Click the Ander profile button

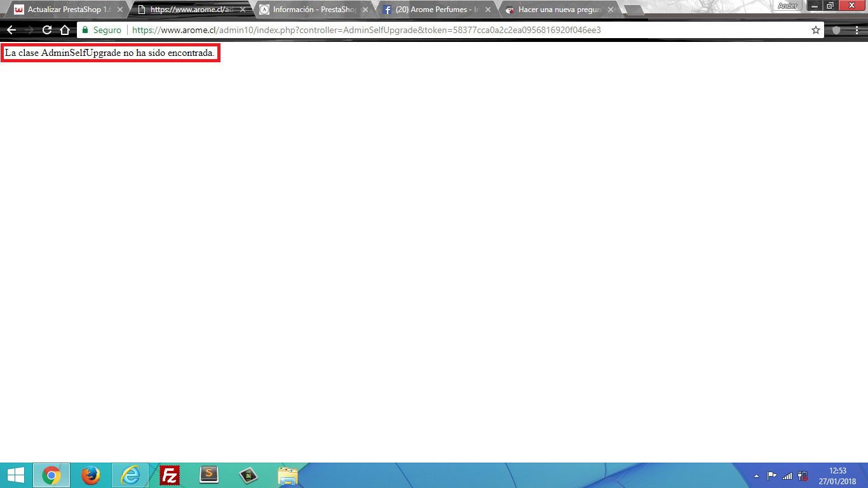point(787,5)
